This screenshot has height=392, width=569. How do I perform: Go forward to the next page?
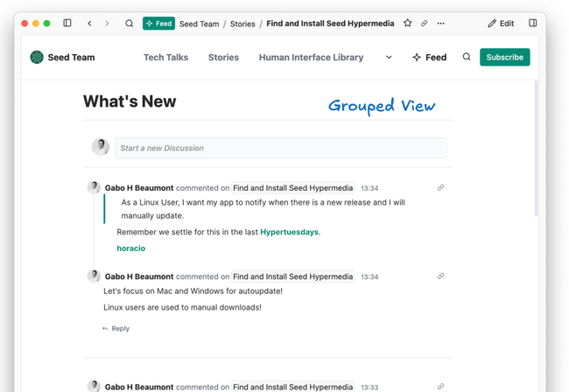107,24
